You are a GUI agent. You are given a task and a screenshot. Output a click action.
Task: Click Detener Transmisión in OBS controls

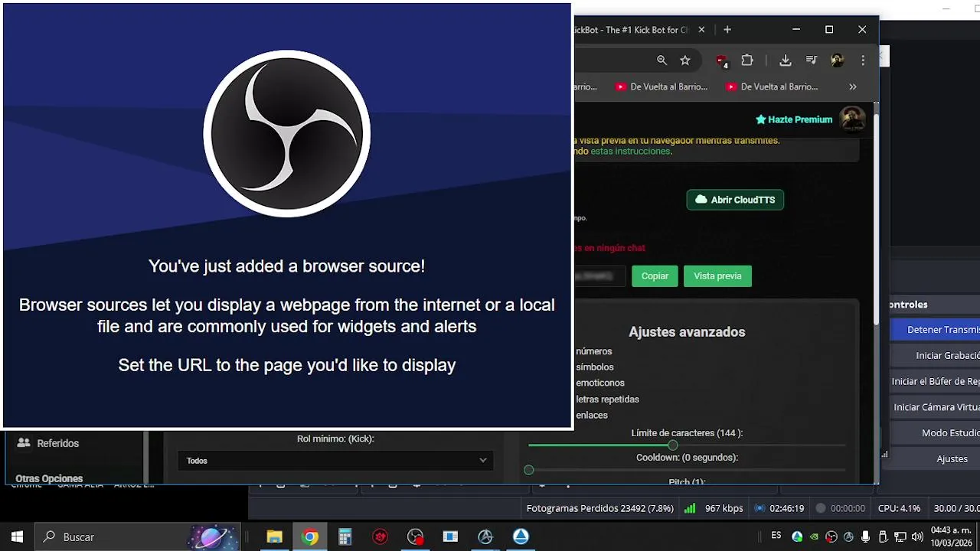tap(936, 330)
